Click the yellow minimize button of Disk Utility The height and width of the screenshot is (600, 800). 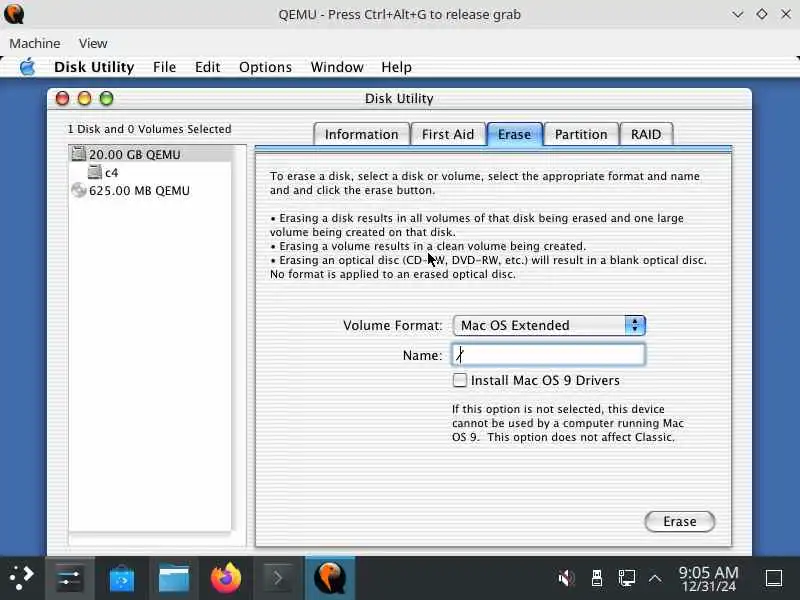(84, 98)
